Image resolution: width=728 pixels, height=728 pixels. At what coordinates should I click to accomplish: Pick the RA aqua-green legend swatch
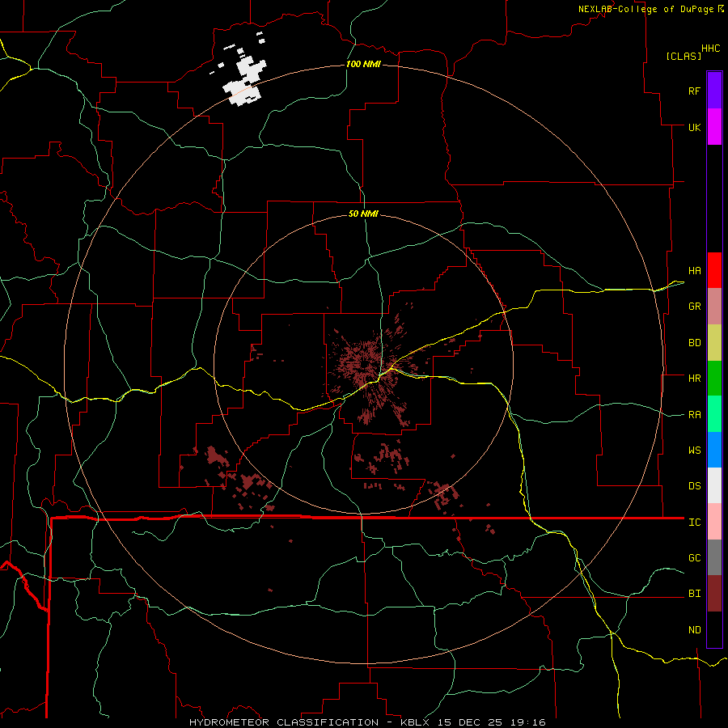click(714, 414)
